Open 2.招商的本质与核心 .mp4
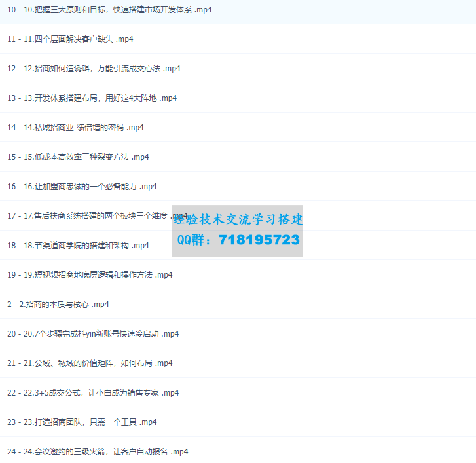Viewport: 476px width, 463px height. click(58, 305)
